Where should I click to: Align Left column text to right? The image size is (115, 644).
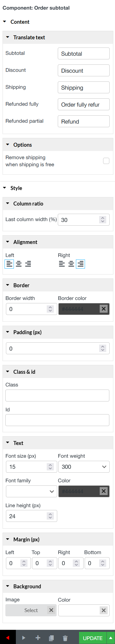coord(28,264)
